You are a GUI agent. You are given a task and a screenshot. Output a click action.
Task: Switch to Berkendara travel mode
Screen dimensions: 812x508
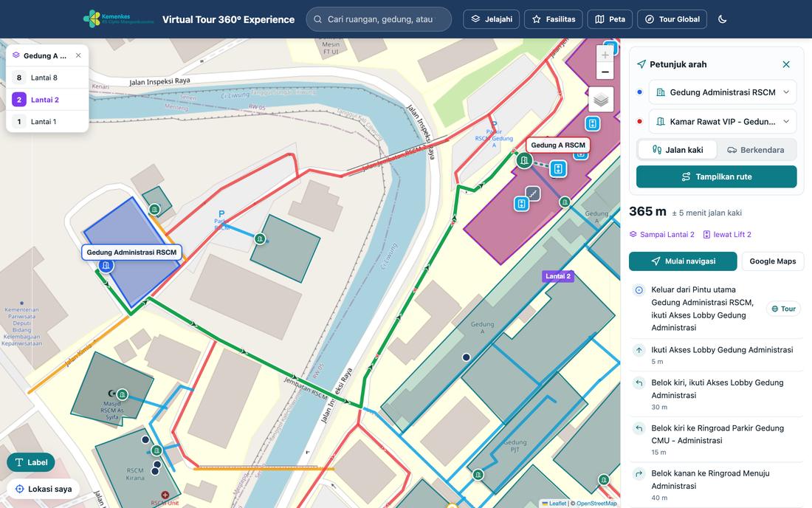(x=756, y=150)
